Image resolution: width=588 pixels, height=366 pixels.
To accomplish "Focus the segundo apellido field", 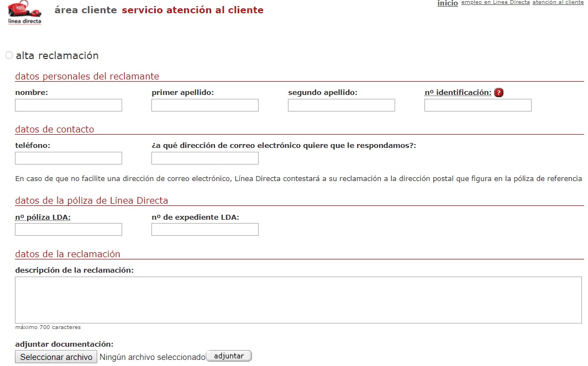I will [342, 105].
